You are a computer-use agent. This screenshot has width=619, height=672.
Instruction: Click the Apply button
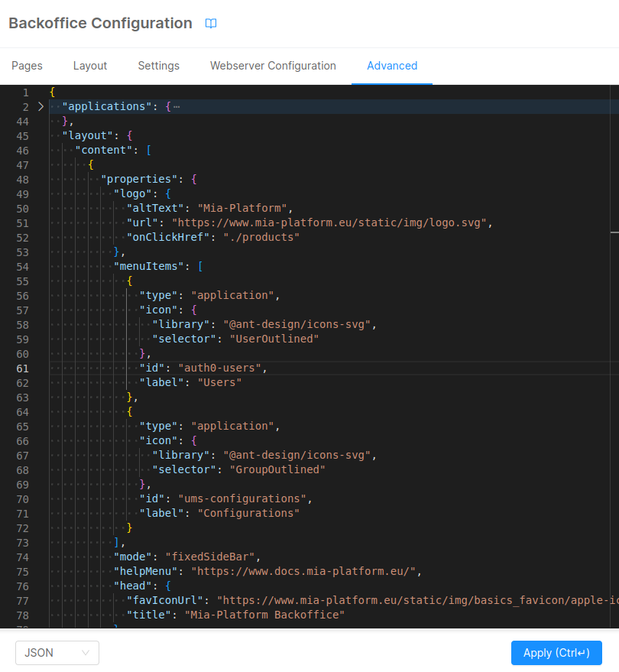tap(556, 653)
